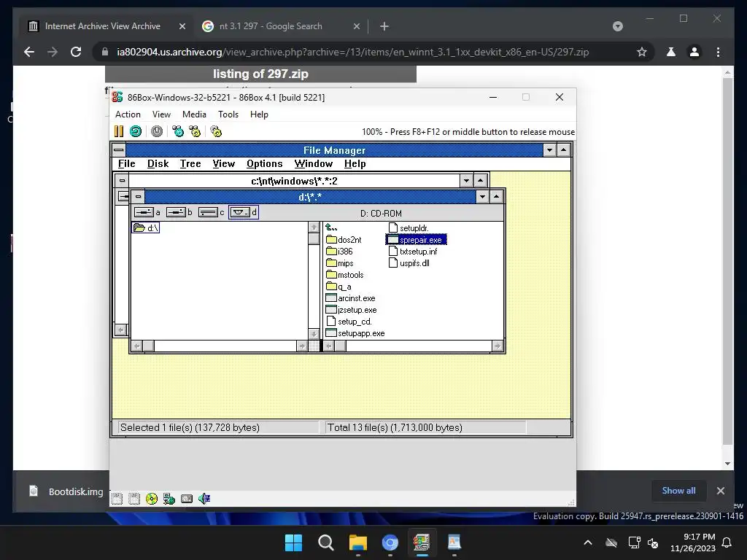This screenshot has width=747, height=560.
Task: Click the hard disk status bar icon
Action: (187, 499)
